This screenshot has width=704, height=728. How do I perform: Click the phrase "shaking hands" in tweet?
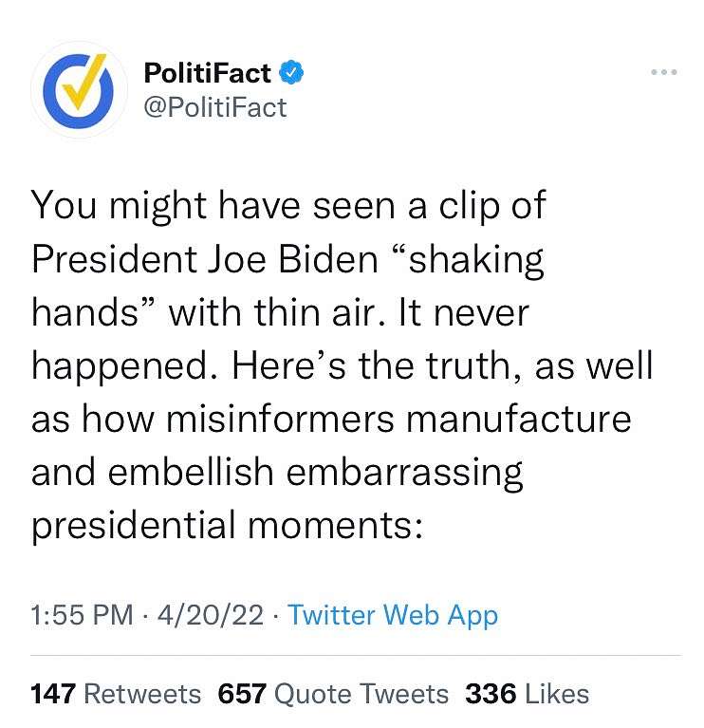pyautogui.click(x=287, y=286)
